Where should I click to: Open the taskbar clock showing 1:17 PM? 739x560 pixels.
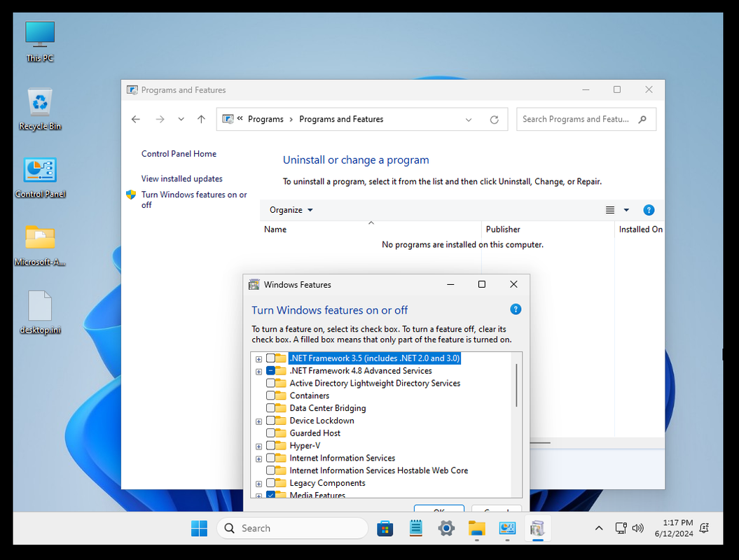(x=673, y=528)
